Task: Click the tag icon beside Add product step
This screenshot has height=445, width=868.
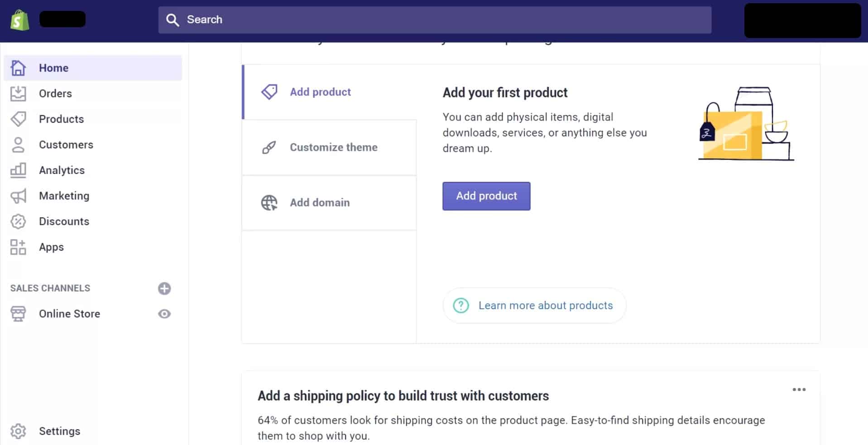Action: coord(269,92)
